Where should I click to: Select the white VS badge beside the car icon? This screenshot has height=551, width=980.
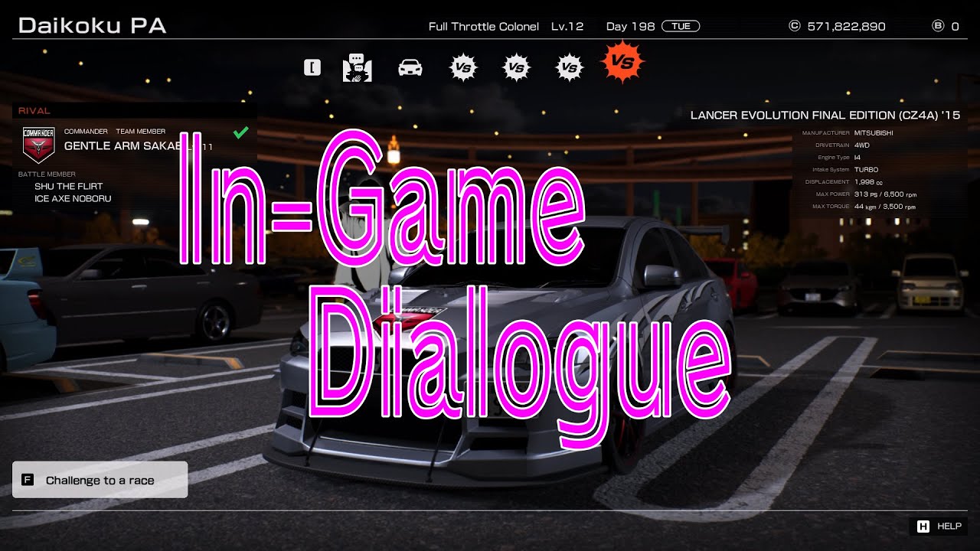(x=462, y=67)
